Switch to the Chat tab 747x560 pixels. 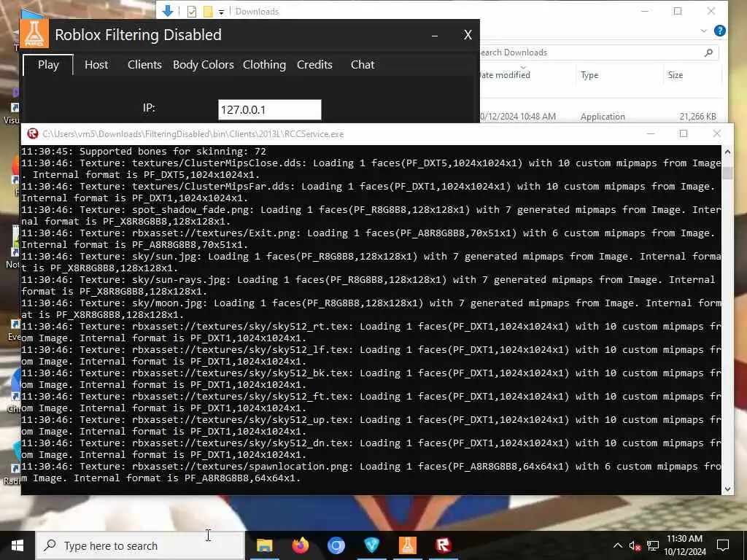[363, 65]
